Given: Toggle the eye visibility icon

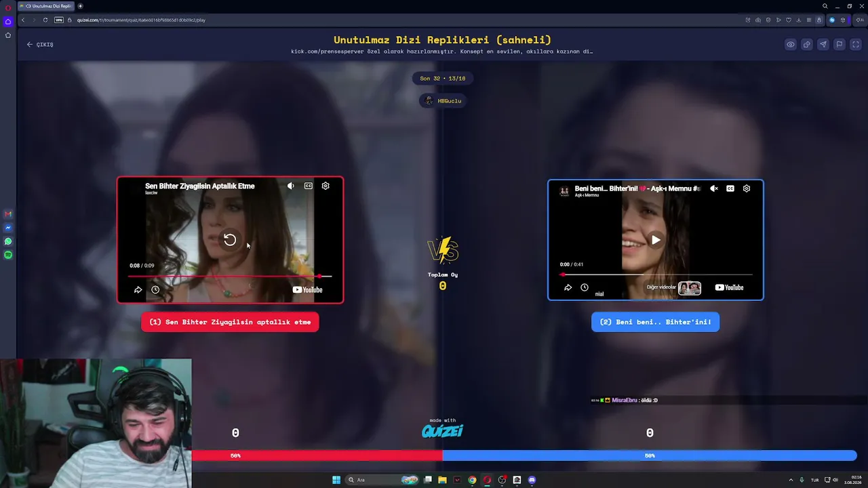Looking at the screenshot, I should [x=791, y=45].
